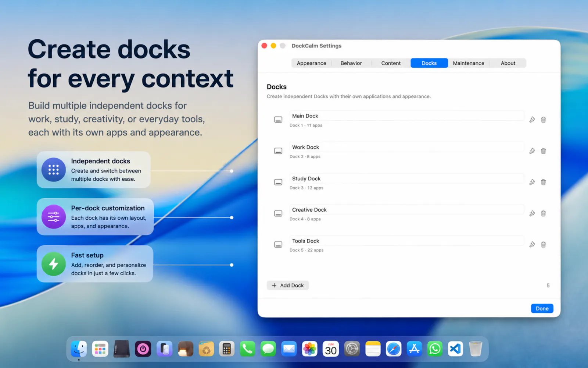The width and height of the screenshot is (588, 368).
Task: Open the yellow recycle folder app in dock
Action: click(206, 348)
